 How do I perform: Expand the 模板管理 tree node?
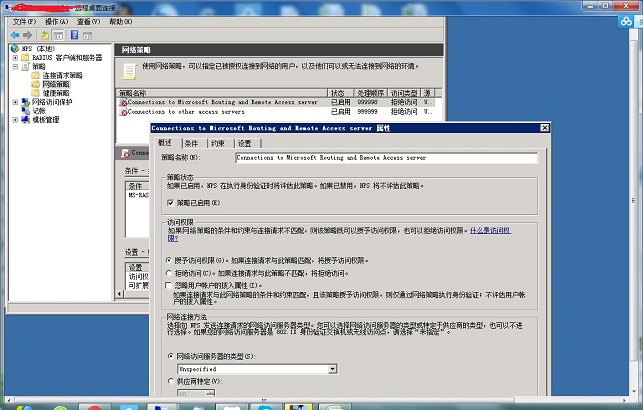click(x=14, y=120)
